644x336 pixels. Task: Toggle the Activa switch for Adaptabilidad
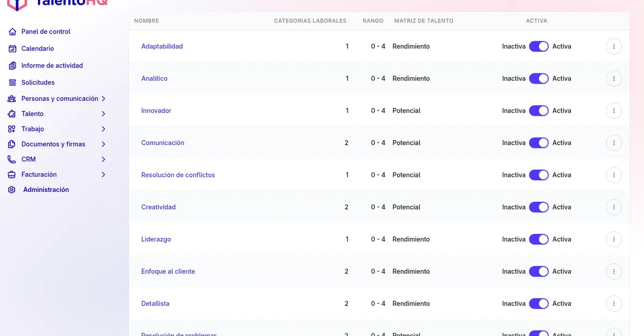pyautogui.click(x=539, y=46)
